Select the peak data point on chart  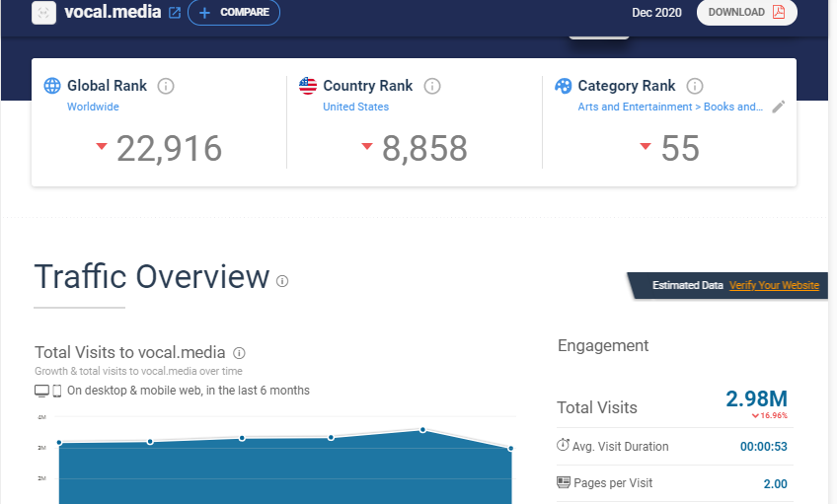[422, 430]
